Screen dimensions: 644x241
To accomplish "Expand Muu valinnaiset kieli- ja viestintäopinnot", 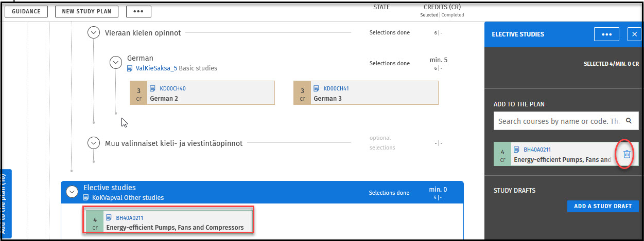I will [x=93, y=143].
